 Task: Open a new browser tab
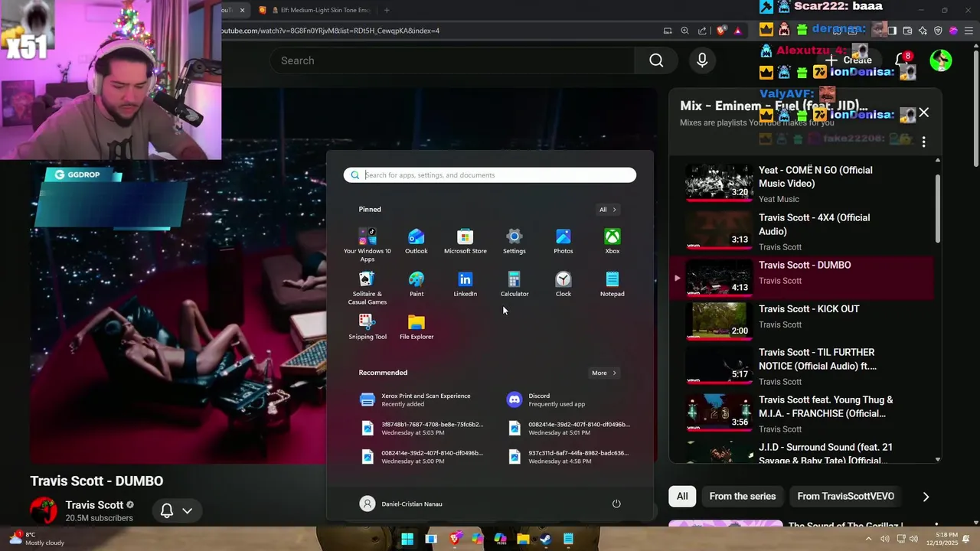click(387, 10)
